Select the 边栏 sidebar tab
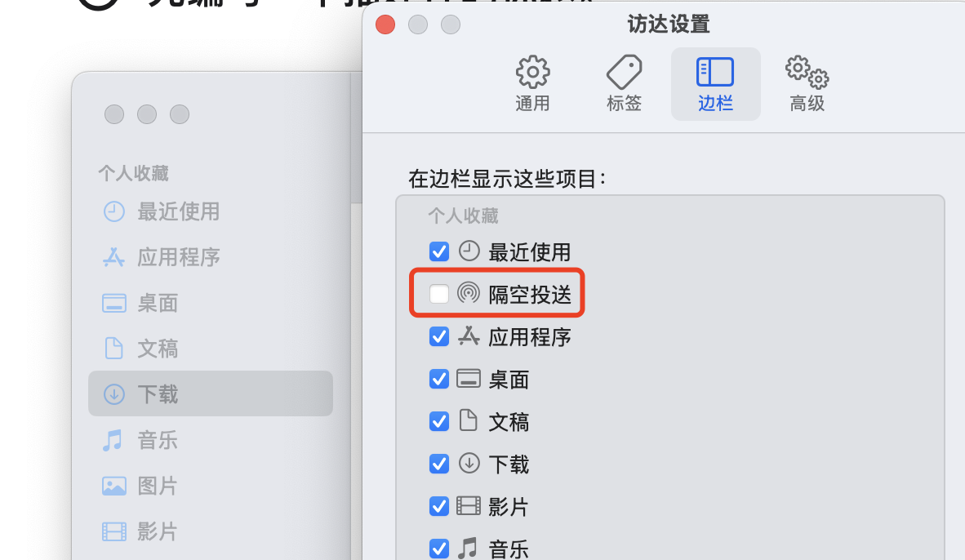 point(715,84)
